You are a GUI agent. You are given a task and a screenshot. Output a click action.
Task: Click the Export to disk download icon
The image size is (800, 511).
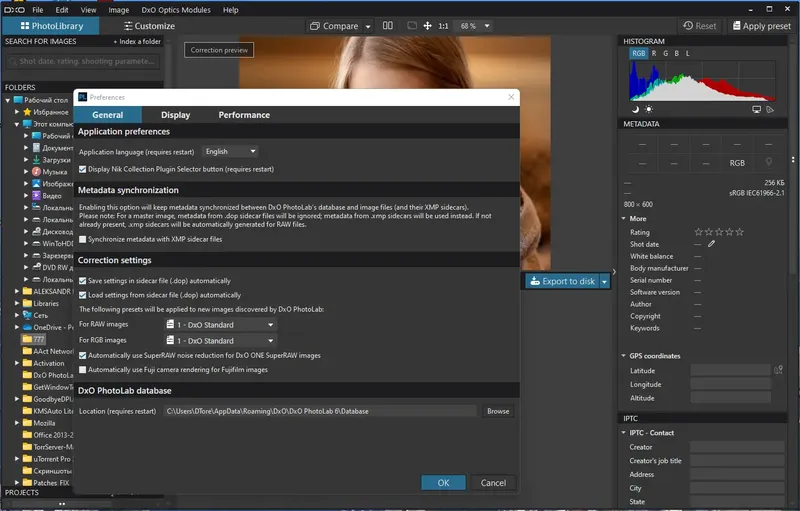[535, 281]
